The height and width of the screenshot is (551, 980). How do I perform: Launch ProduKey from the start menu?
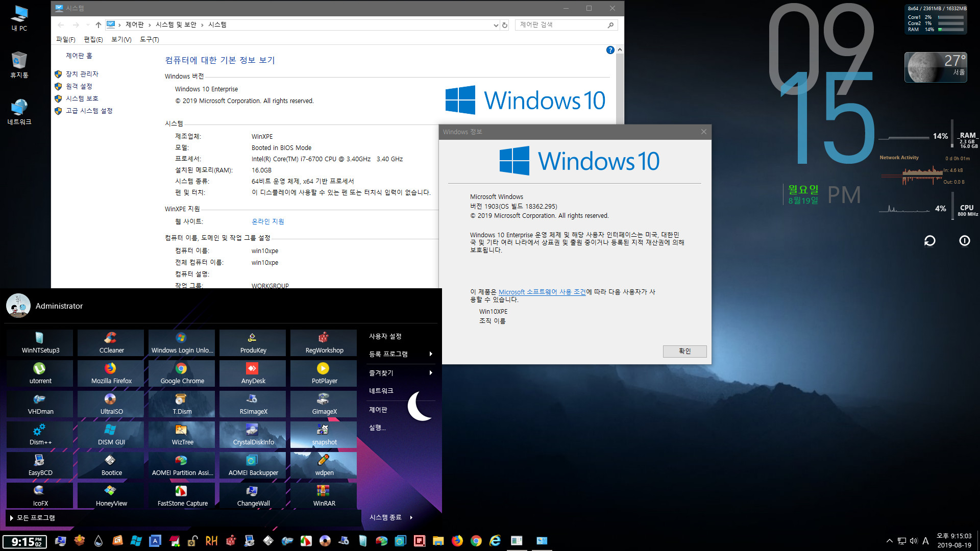(x=253, y=343)
